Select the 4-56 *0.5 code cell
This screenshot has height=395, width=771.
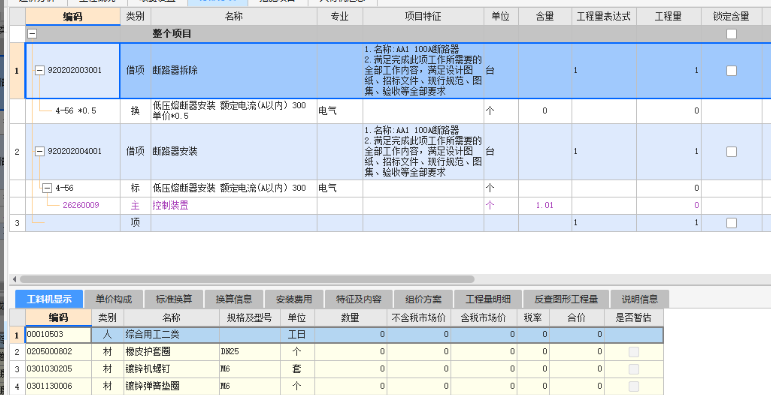click(73, 111)
